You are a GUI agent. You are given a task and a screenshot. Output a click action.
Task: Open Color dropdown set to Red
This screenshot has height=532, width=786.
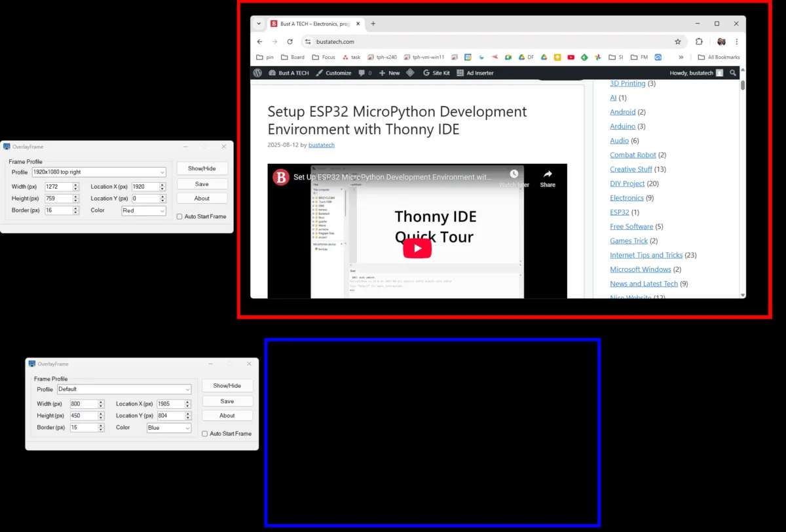pos(144,210)
